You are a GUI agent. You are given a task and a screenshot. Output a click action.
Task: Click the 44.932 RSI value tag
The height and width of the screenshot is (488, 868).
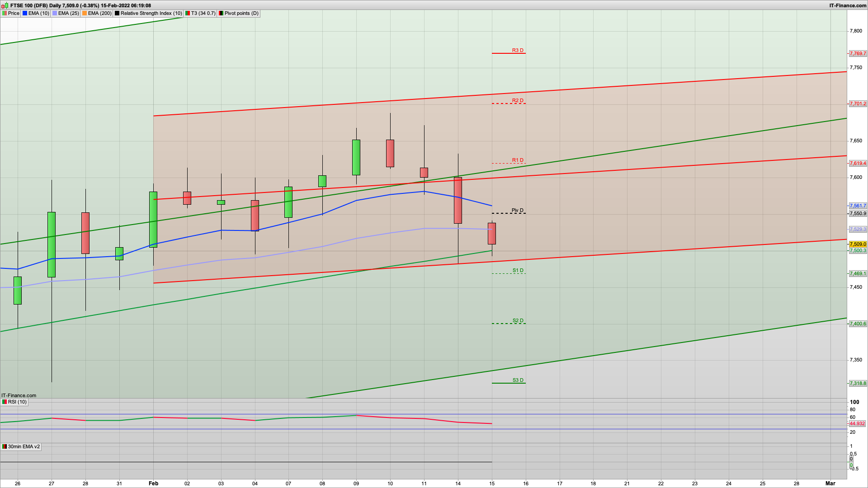(x=857, y=423)
